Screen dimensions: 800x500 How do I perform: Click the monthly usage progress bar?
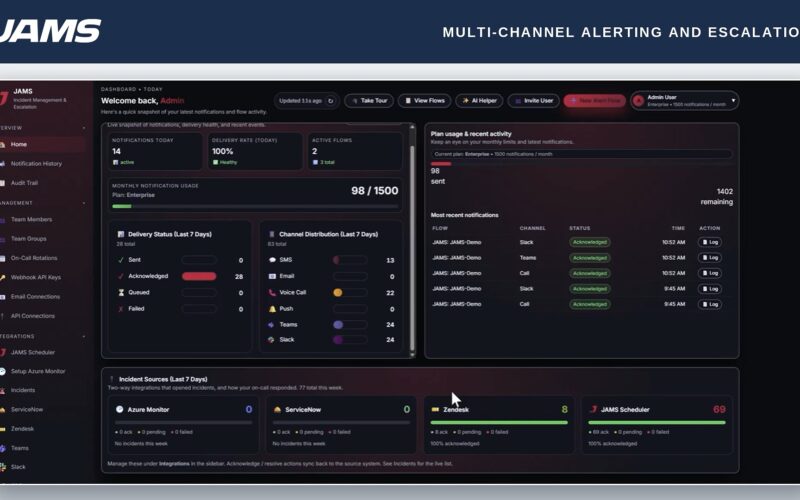point(255,206)
